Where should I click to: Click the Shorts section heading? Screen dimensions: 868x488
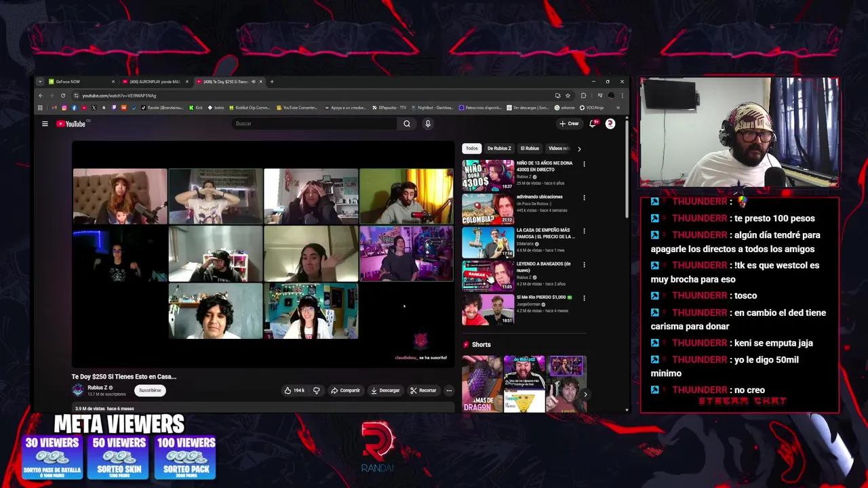(481, 344)
